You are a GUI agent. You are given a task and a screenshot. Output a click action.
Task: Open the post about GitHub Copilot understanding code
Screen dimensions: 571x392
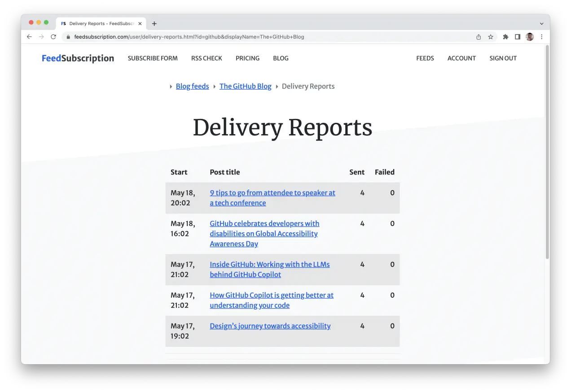(x=272, y=300)
